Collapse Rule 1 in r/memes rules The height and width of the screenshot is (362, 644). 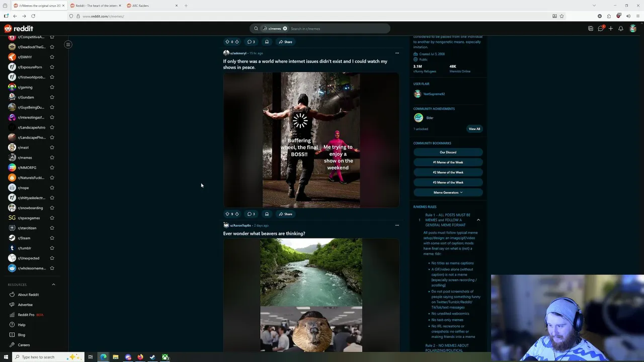[x=478, y=220]
